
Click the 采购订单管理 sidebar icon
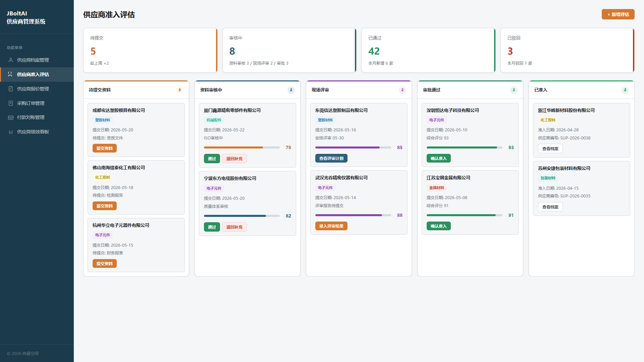[11, 103]
